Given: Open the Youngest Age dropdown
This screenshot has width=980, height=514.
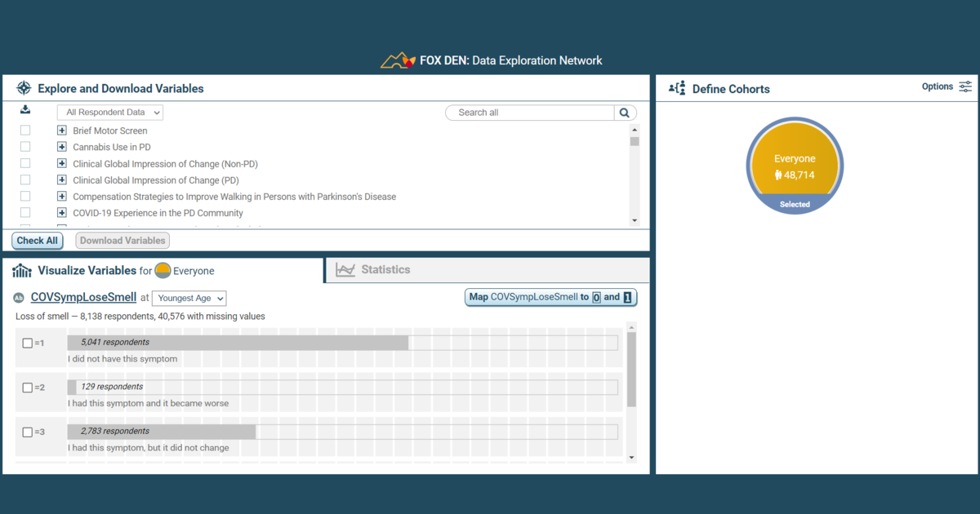Looking at the screenshot, I should 189,298.
